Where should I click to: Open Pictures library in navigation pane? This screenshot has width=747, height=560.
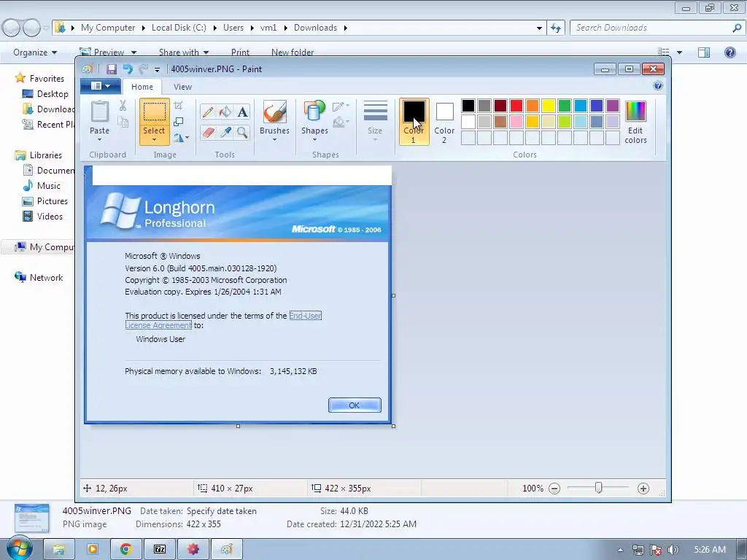53,201
